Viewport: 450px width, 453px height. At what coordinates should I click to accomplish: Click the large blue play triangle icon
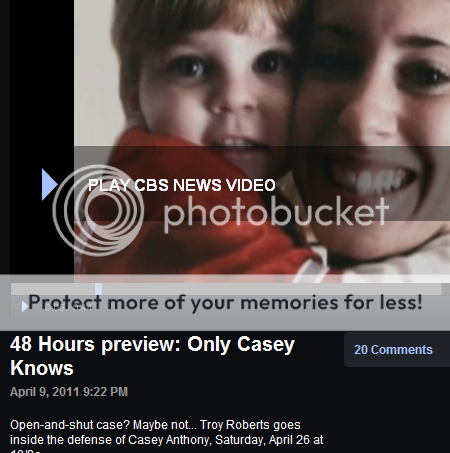point(50,185)
